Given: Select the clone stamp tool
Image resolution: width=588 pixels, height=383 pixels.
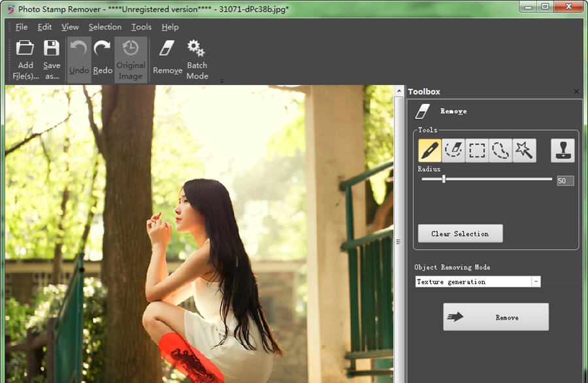Looking at the screenshot, I should [563, 150].
